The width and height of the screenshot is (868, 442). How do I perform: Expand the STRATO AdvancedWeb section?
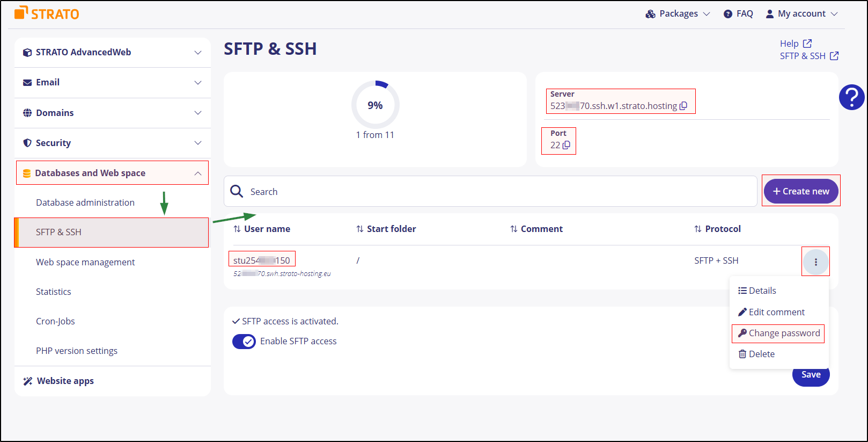point(113,52)
